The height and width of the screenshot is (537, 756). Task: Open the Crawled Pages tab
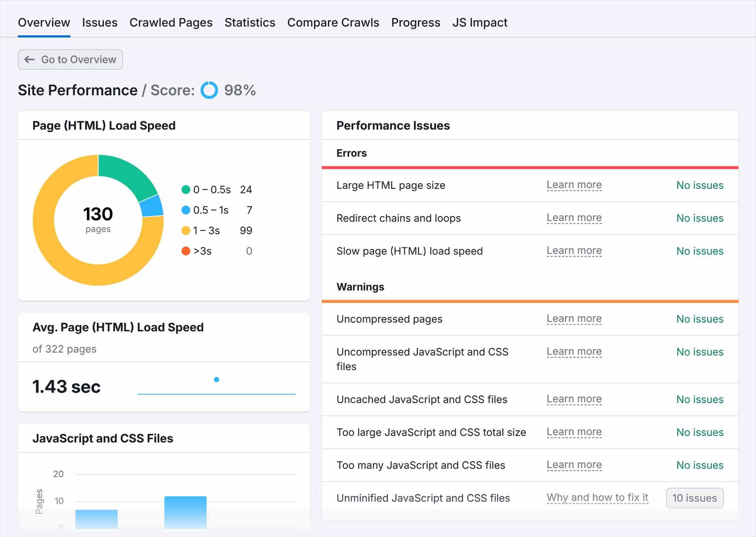click(171, 23)
